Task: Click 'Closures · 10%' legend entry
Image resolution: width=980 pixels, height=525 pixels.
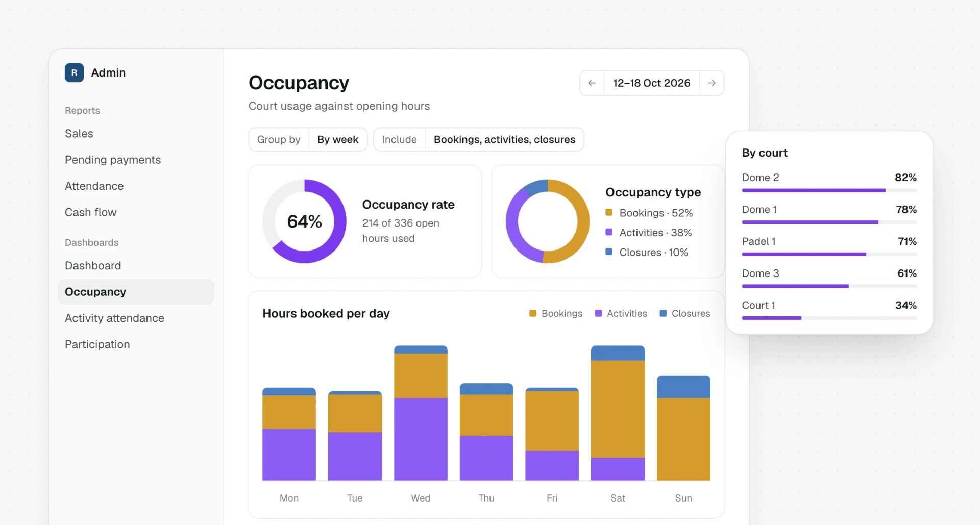Action: [647, 253]
